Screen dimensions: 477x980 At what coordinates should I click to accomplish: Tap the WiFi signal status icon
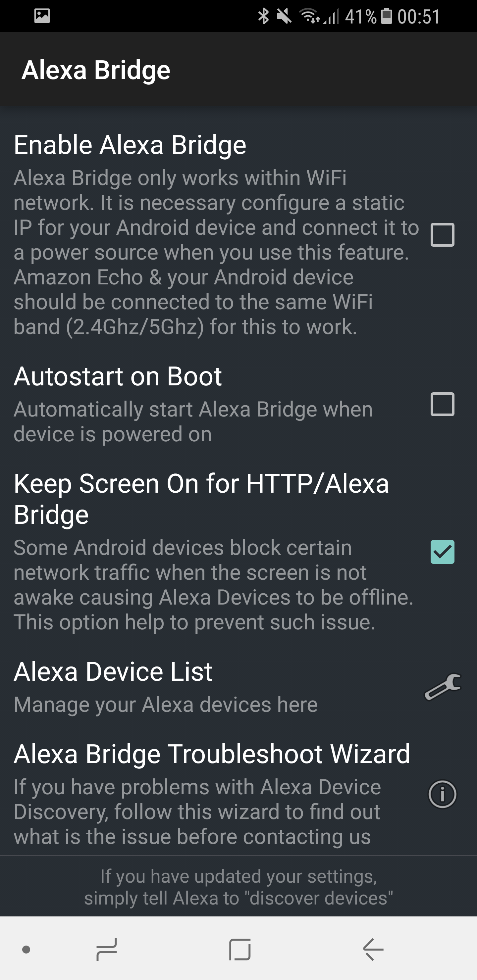[x=309, y=16]
